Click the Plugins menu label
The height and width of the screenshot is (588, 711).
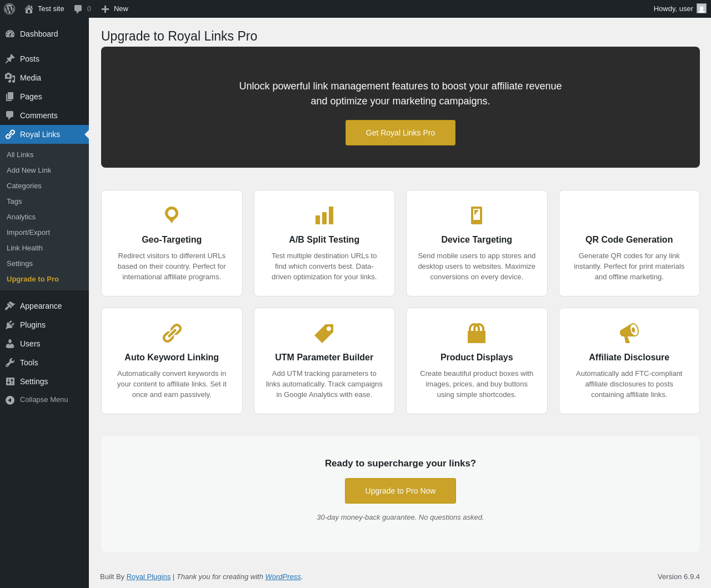click(33, 325)
